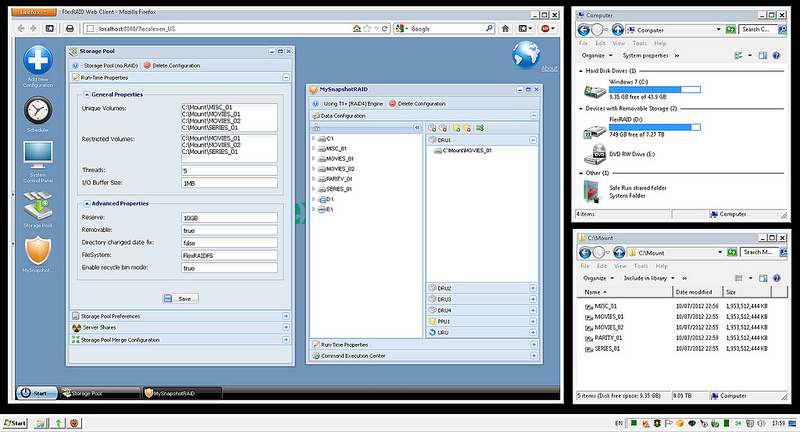The height and width of the screenshot is (432, 800).
Task: Select the Windows 7 (C:) drive icon
Action: coord(594,91)
